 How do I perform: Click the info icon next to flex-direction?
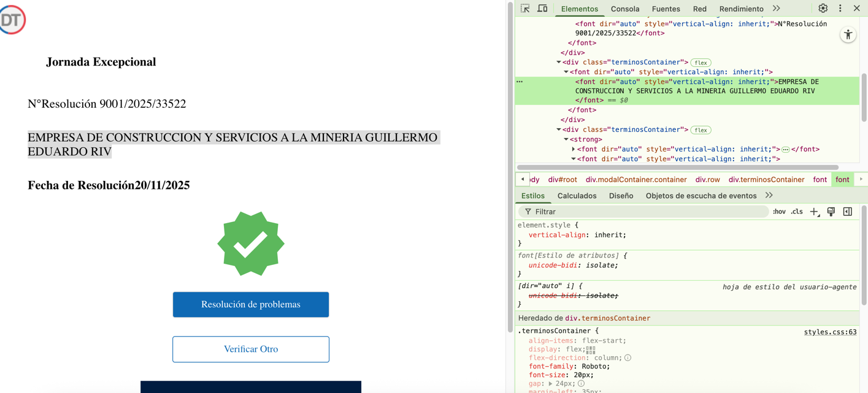pos(628,358)
